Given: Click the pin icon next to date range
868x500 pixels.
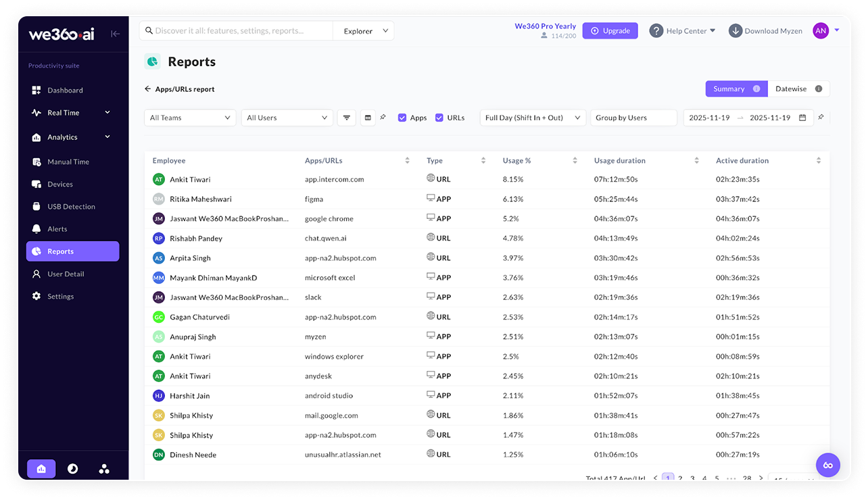Looking at the screenshot, I should pos(821,118).
